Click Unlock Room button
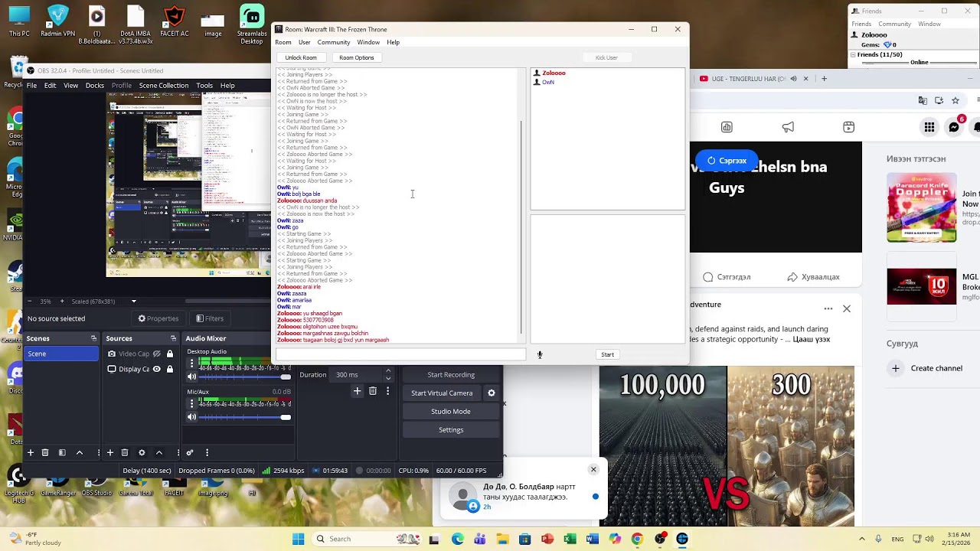The width and height of the screenshot is (980, 551). click(301, 57)
